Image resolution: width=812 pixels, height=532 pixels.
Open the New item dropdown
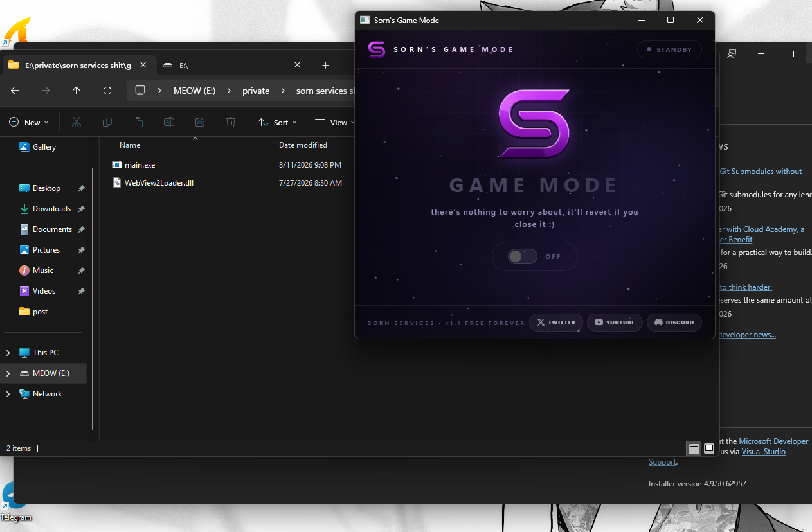29,122
